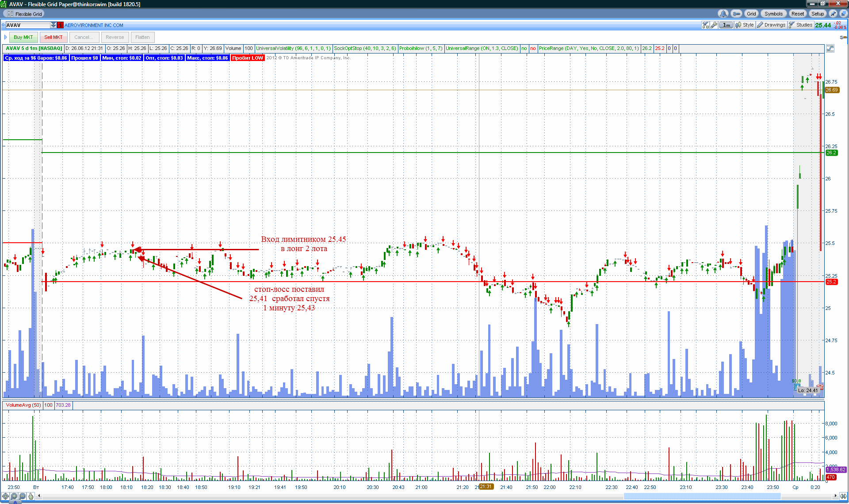Click the scrollbar right arrow
849x504 pixels.
click(835, 496)
